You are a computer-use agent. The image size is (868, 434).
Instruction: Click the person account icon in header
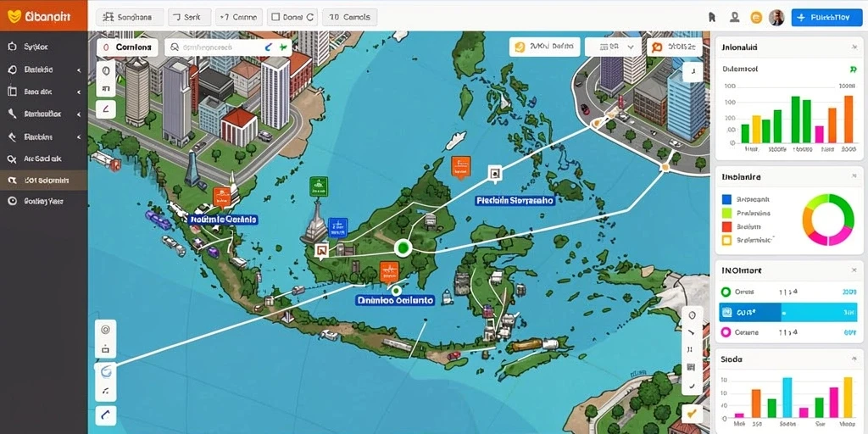click(x=735, y=17)
